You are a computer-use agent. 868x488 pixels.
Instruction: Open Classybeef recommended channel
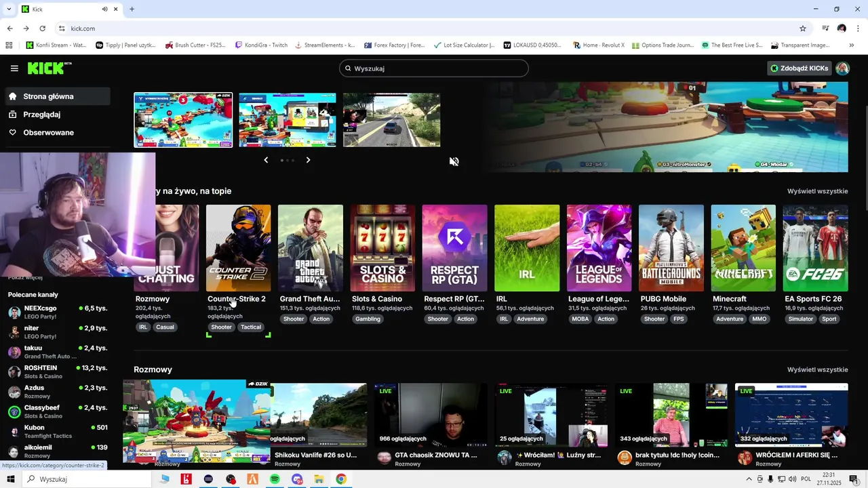[x=58, y=412]
